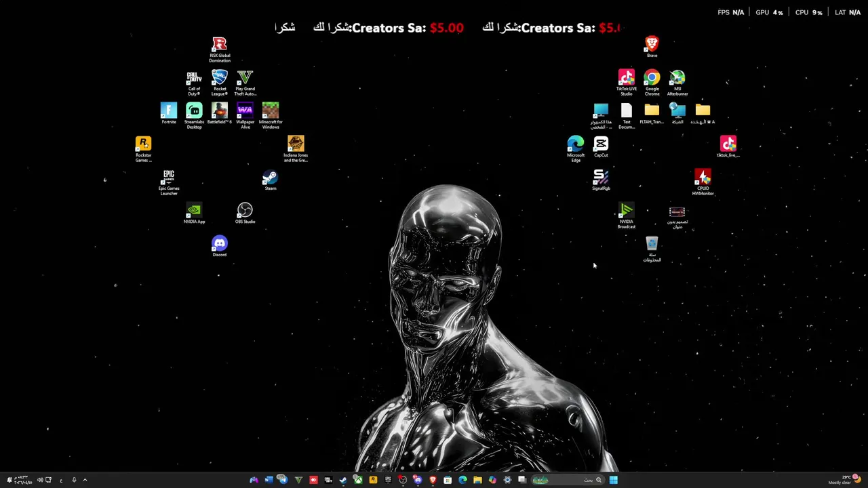Launch Minecraft for Windows shortcut

(x=271, y=116)
